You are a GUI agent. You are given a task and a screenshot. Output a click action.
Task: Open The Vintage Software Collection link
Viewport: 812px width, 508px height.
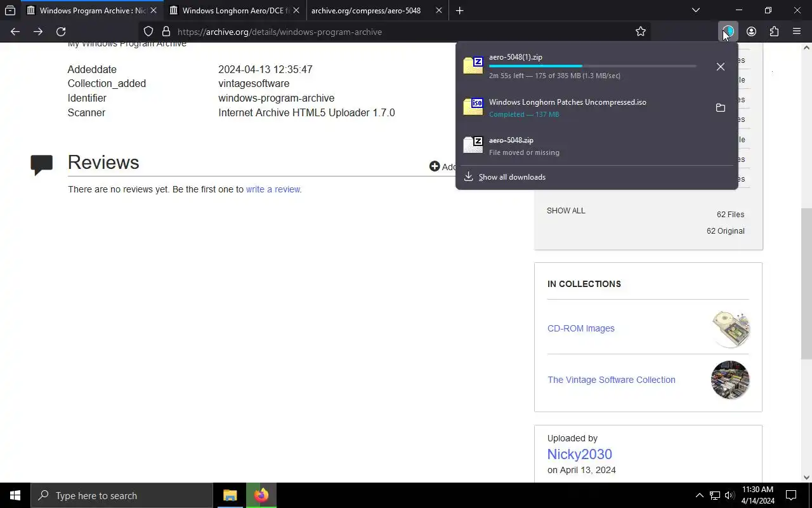612,380
